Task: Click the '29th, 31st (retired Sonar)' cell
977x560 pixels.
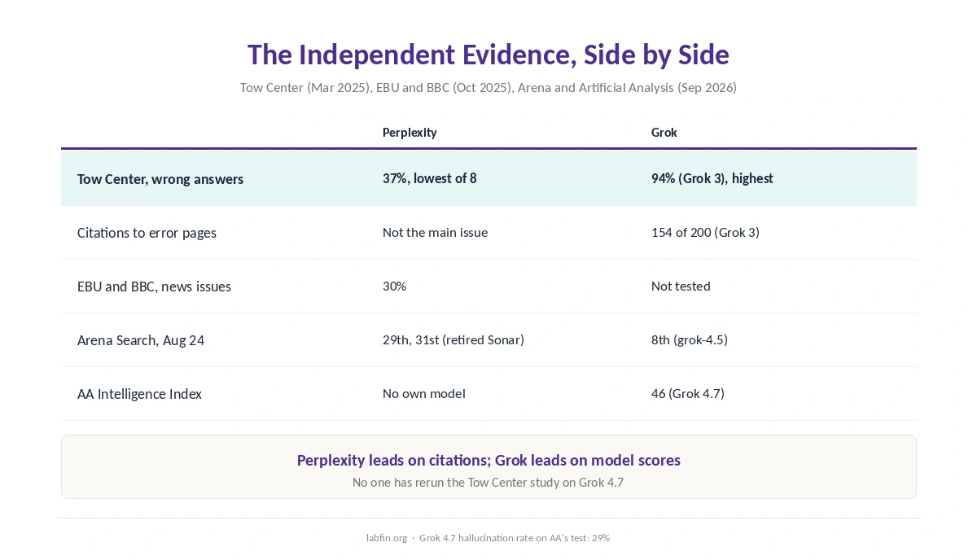Action: (453, 339)
